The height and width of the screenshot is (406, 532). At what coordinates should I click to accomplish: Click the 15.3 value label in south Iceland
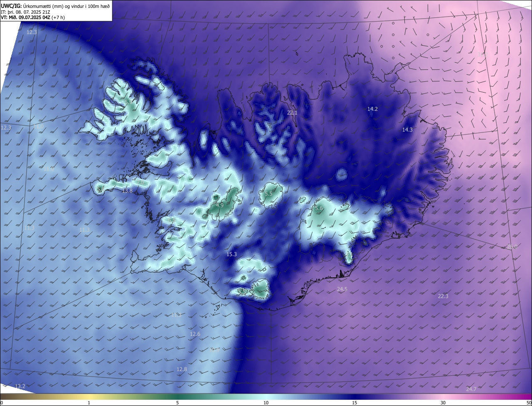232,254
